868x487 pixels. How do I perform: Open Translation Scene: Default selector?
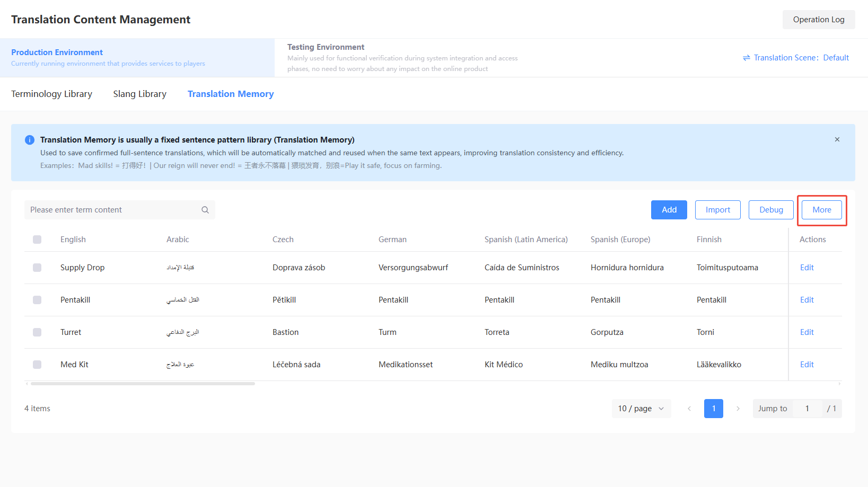click(x=796, y=58)
